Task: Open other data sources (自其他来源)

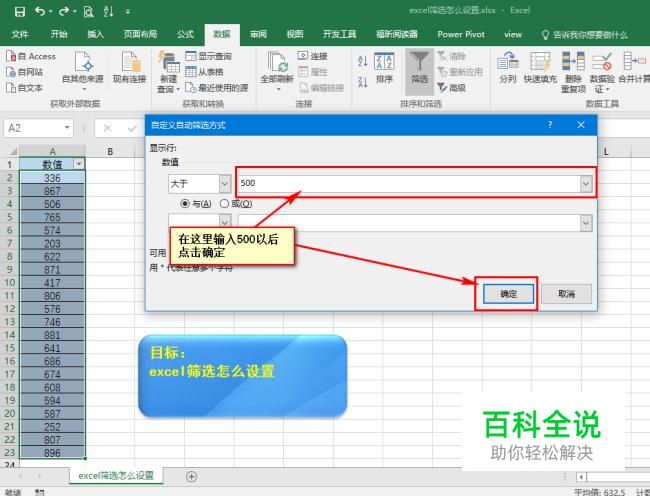Action: [83, 70]
